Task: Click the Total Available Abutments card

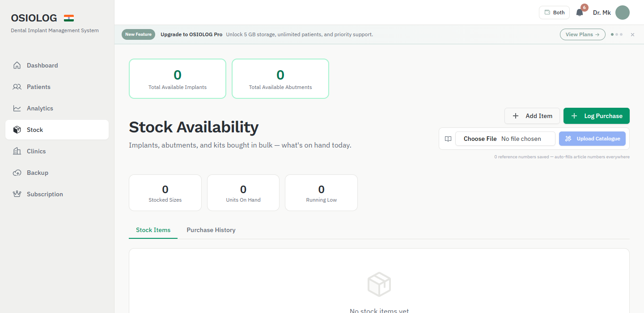Action: tap(280, 79)
